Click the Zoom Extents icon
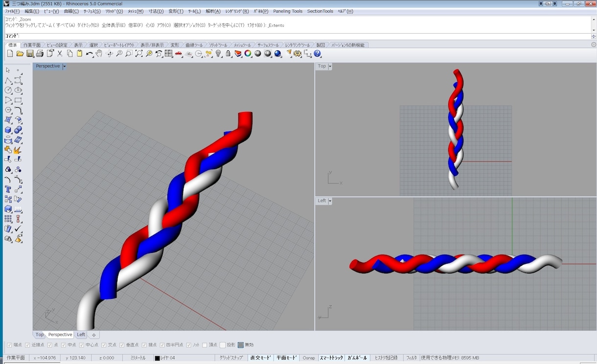The width and height of the screenshot is (597, 364). 139,54
